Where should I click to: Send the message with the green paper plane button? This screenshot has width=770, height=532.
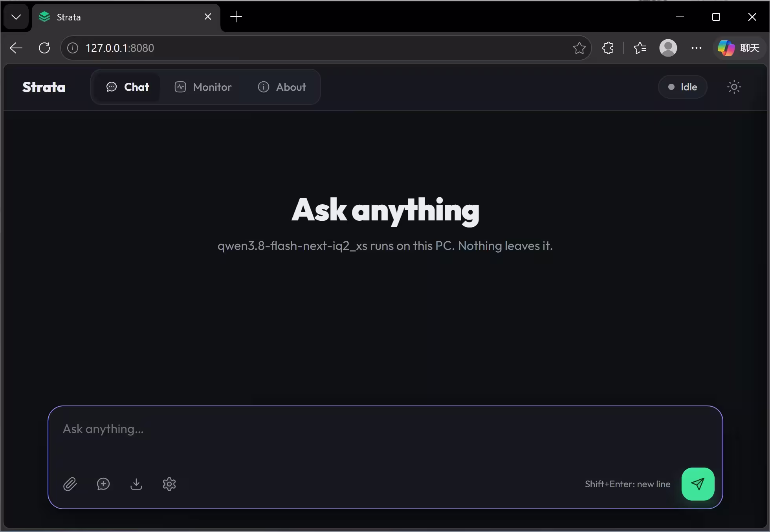pos(698,484)
